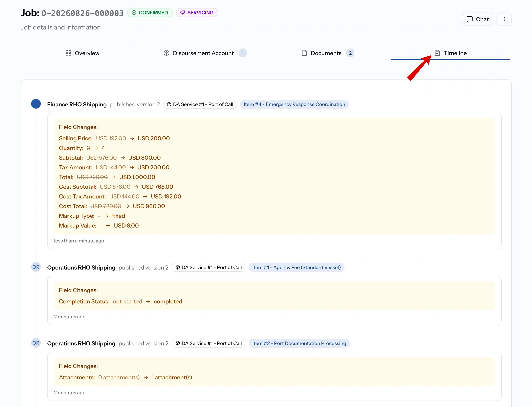Click the Timeline clipboard icon
This screenshot has width=532, height=407.
point(437,53)
